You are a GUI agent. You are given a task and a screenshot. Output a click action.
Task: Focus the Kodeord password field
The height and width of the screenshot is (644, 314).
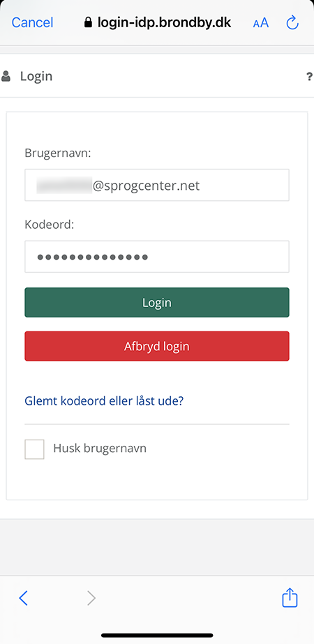[x=157, y=257]
